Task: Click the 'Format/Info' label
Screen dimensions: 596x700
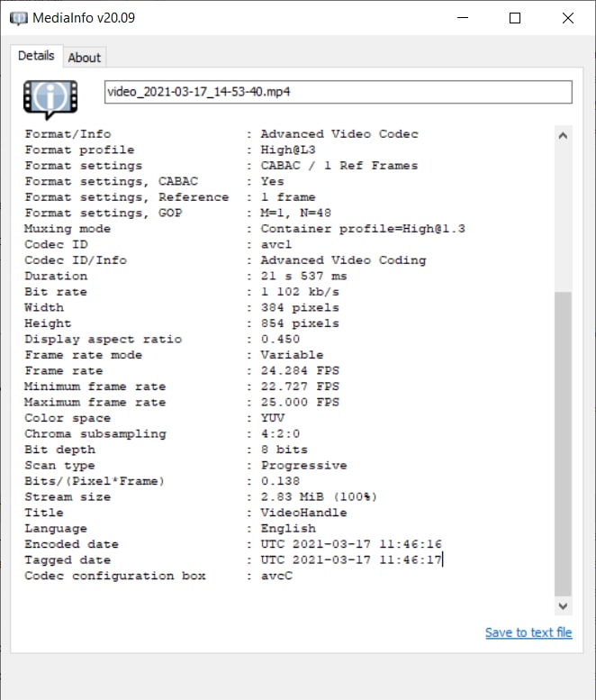Action: 68,134
